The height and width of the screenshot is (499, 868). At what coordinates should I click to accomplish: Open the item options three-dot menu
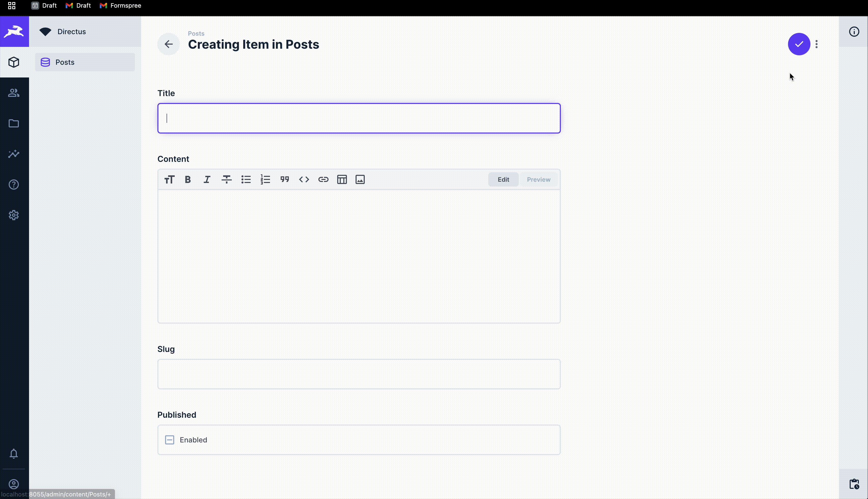817,44
